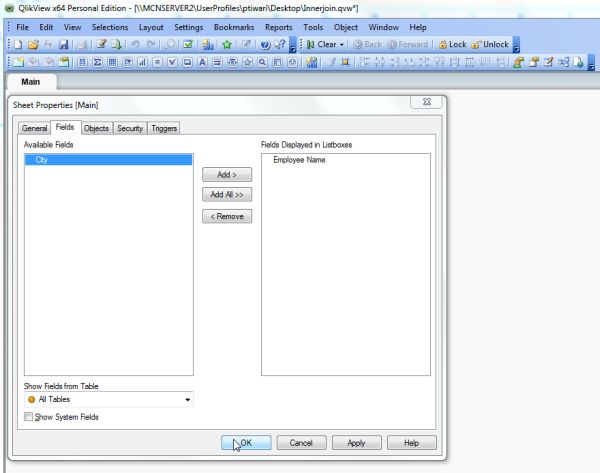The width and height of the screenshot is (600, 473).
Task: Open the Table Viewer icon
Action: [x=563, y=62]
